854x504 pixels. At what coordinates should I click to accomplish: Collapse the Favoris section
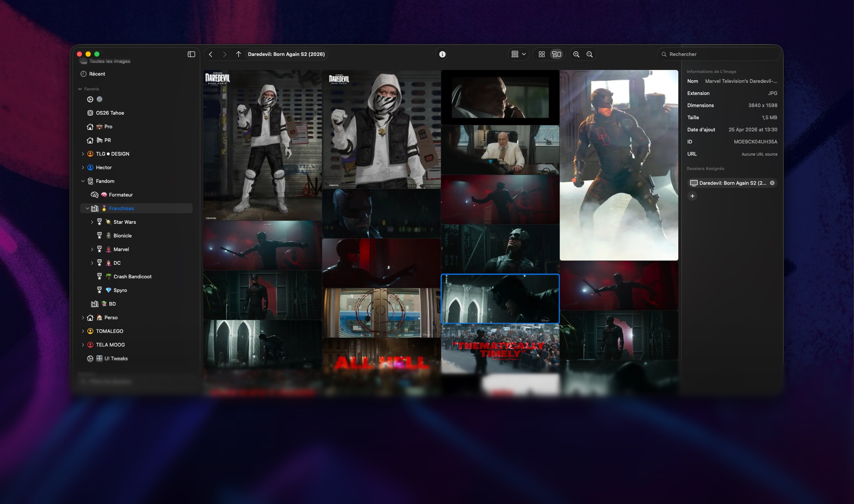point(80,89)
